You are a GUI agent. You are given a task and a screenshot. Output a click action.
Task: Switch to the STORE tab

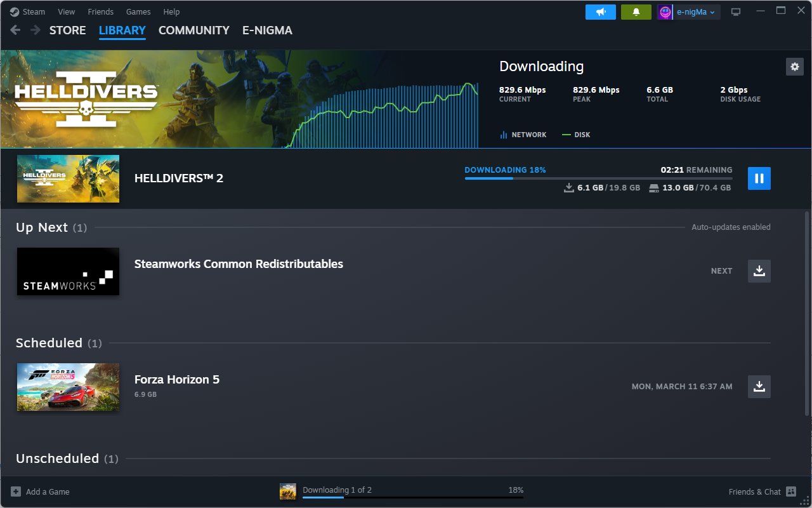point(67,30)
